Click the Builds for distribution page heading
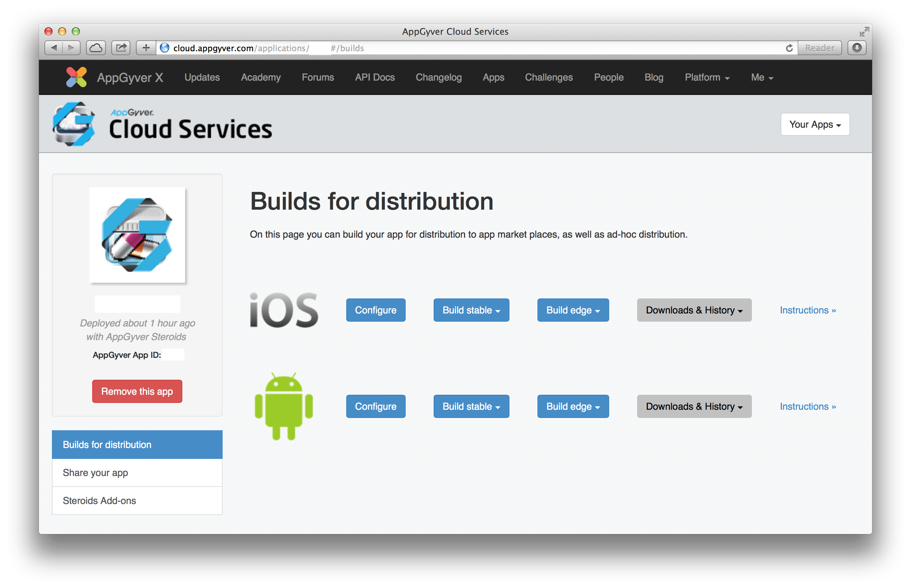The image size is (911, 588). tap(372, 201)
